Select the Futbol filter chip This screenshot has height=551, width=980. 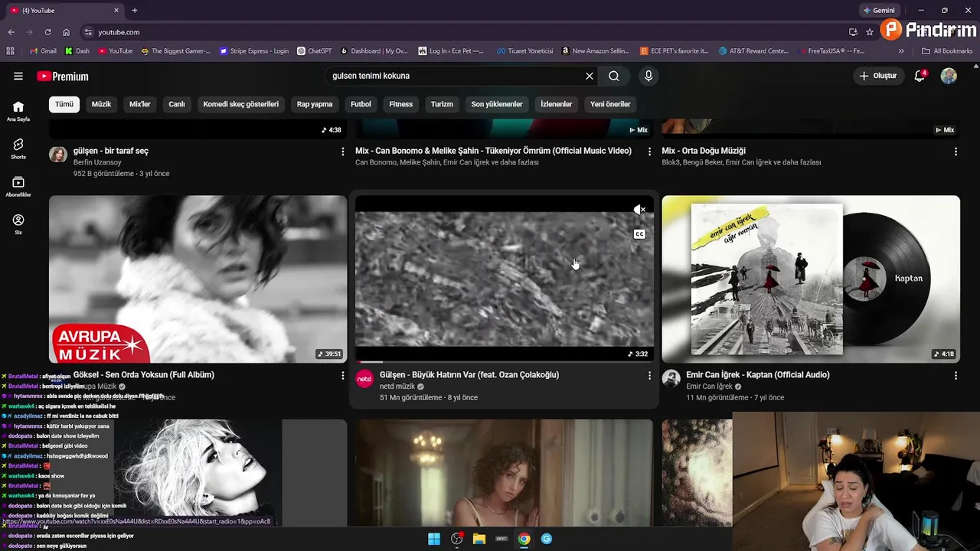[361, 104]
